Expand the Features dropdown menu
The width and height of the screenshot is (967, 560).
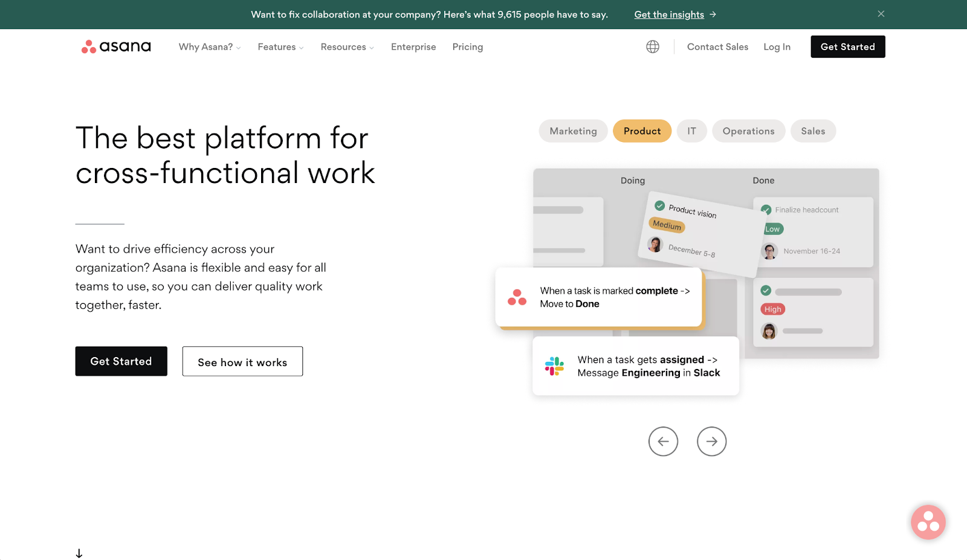[280, 47]
